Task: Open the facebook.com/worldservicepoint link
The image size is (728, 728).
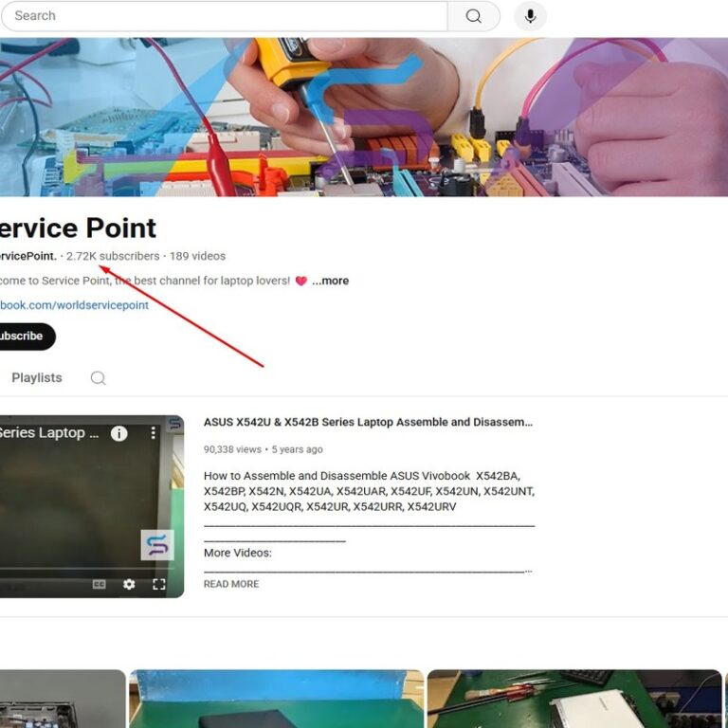Action: (74, 305)
